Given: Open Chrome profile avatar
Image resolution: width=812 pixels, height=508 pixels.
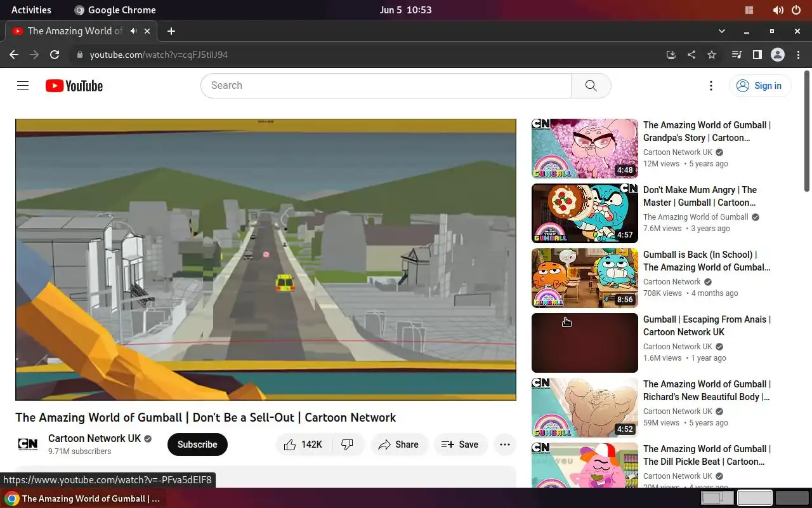Looking at the screenshot, I should coord(778,55).
